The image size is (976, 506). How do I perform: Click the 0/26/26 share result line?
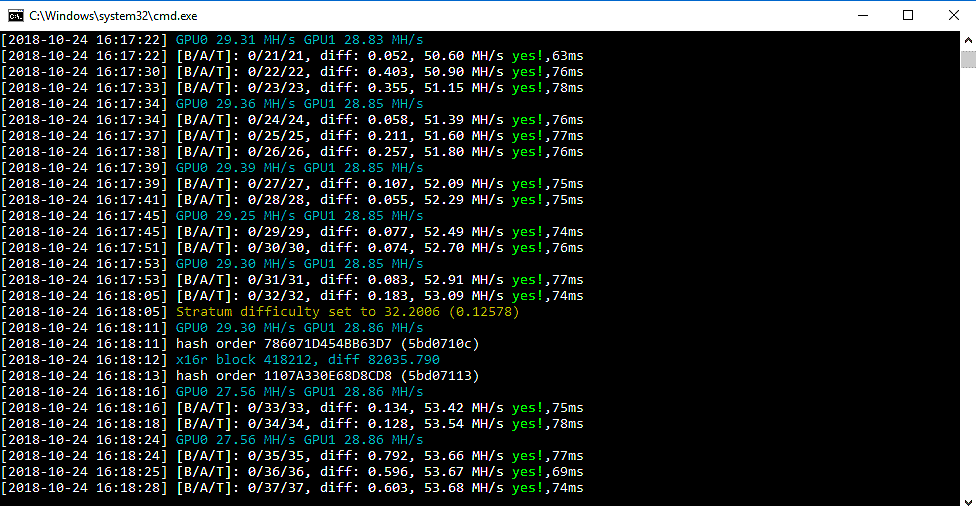coord(293,152)
